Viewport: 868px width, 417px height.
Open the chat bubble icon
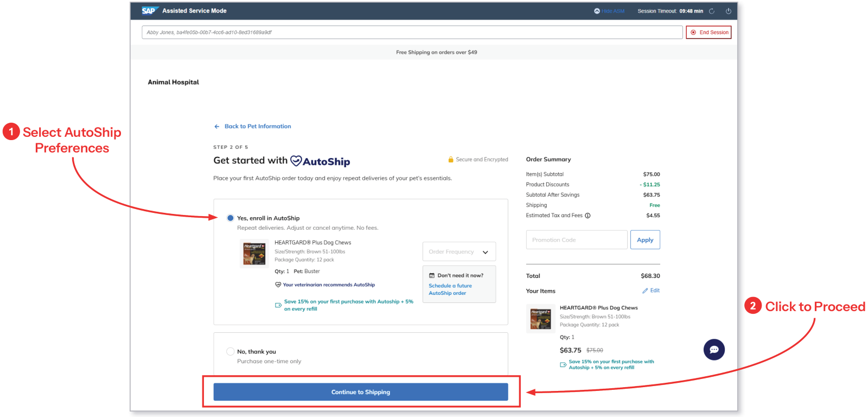click(714, 350)
